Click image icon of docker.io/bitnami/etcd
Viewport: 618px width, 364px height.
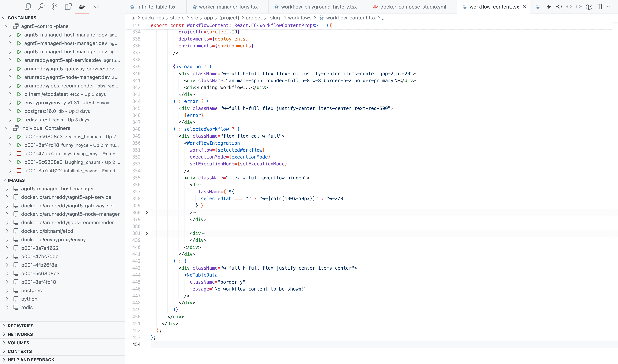point(16,231)
